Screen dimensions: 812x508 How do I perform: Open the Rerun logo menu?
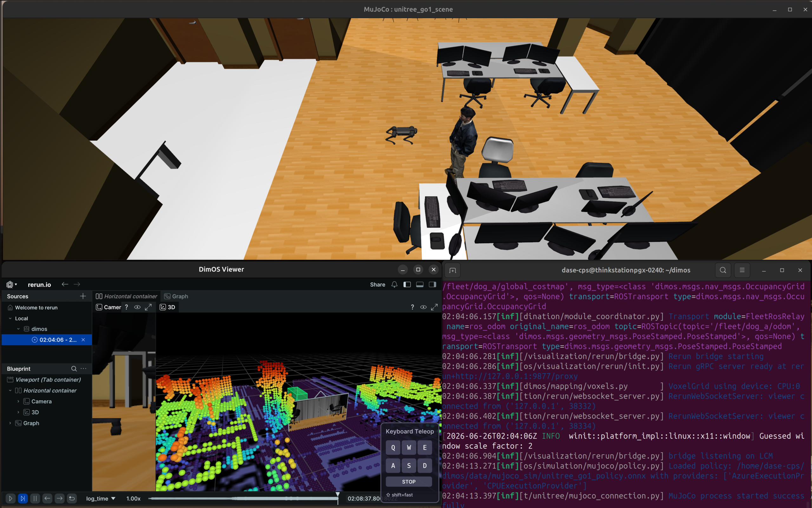click(x=11, y=285)
